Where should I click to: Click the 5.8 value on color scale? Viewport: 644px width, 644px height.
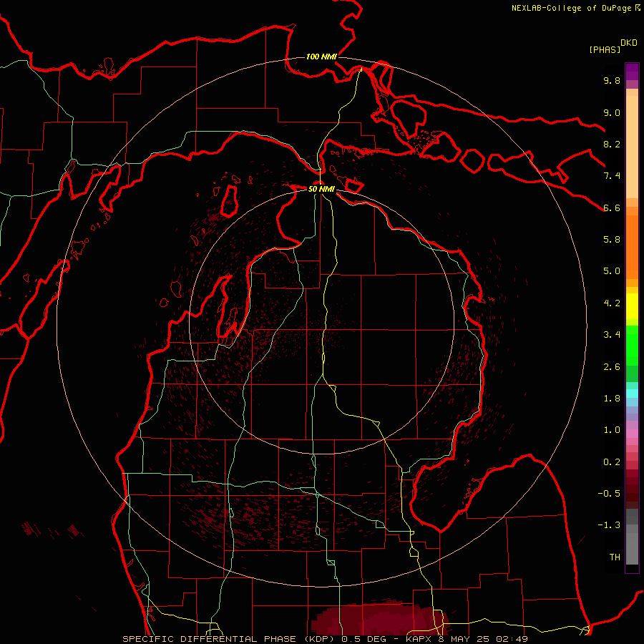point(612,240)
